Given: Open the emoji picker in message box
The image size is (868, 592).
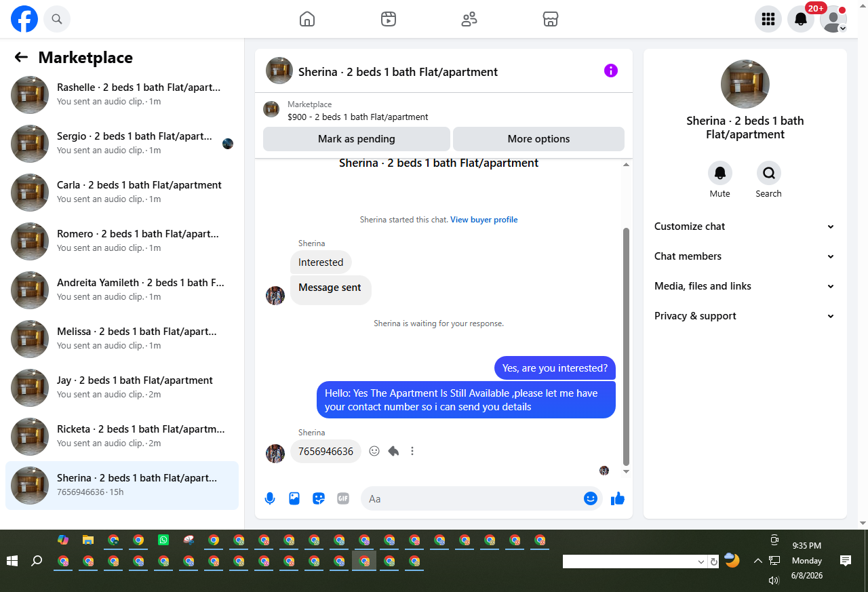Looking at the screenshot, I should [x=591, y=499].
